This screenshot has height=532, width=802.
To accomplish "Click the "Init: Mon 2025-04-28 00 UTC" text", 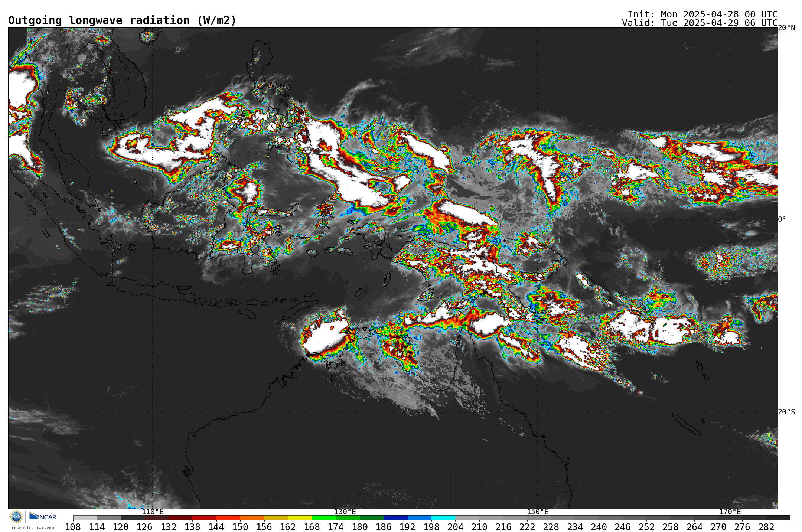I will point(702,14).
